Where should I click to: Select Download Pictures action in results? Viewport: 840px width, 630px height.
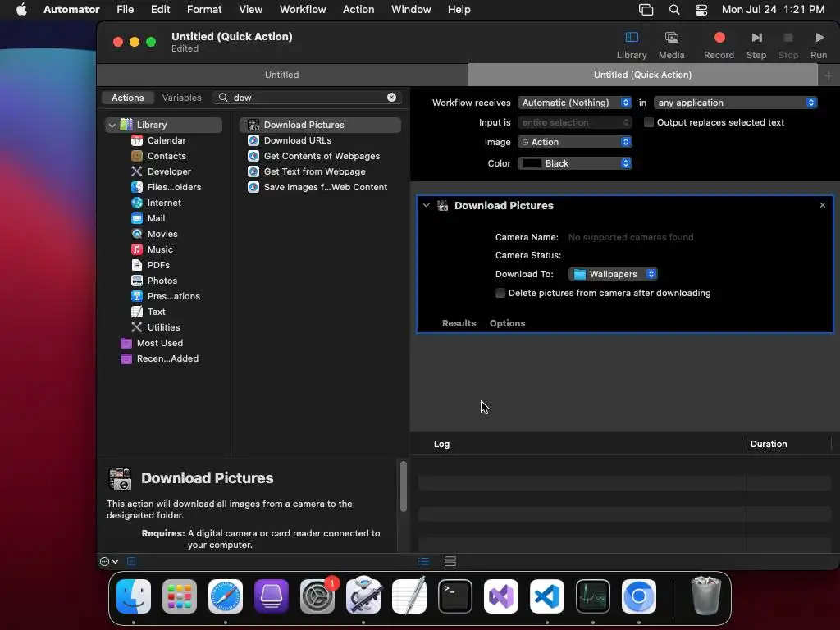(320, 125)
